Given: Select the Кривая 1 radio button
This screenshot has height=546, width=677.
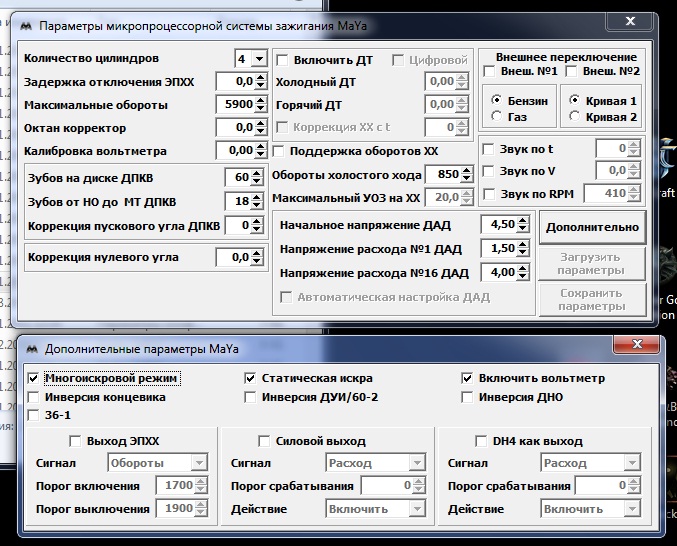Looking at the screenshot, I should (574, 100).
